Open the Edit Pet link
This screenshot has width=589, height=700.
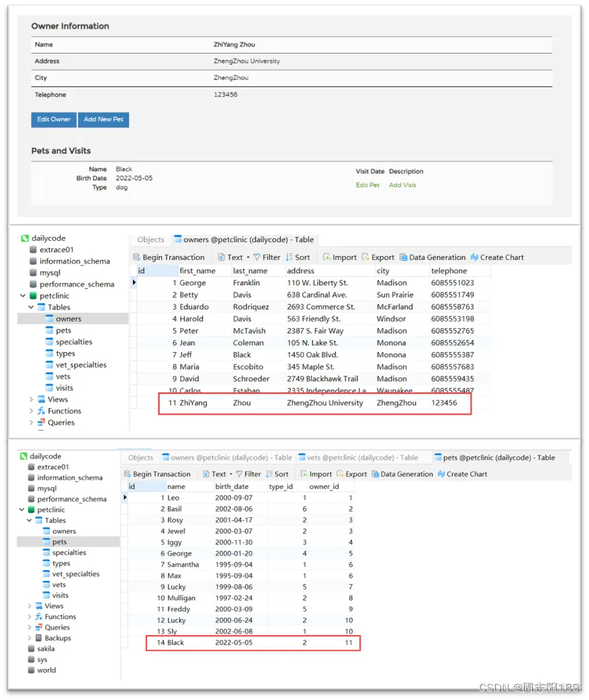[367, 185]
